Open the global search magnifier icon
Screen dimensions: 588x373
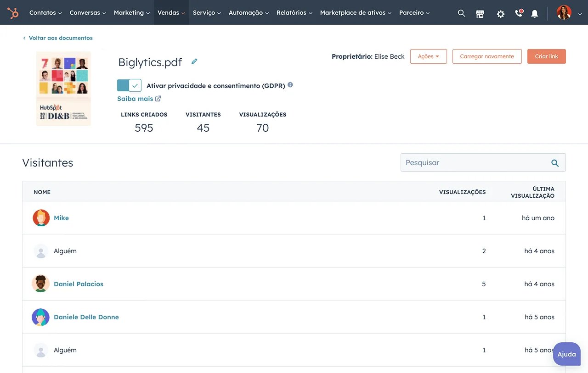pyautogui.click(x=461, y=13)
